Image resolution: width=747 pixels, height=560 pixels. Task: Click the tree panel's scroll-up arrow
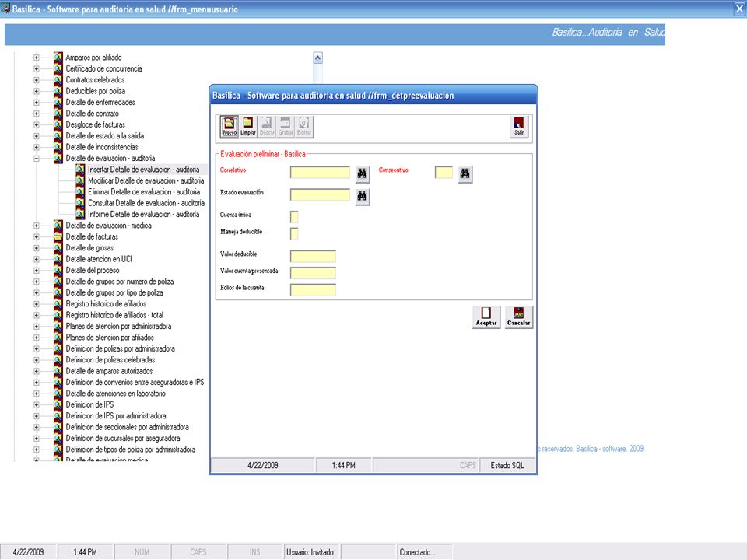tap(317, 58)
